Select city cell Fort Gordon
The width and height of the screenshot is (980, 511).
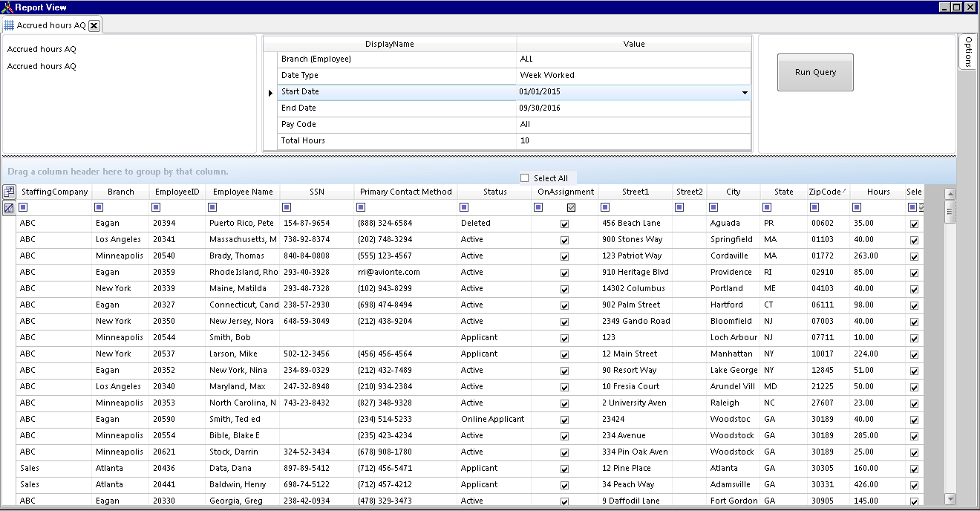pyautogui.click(x=734, y=501)
